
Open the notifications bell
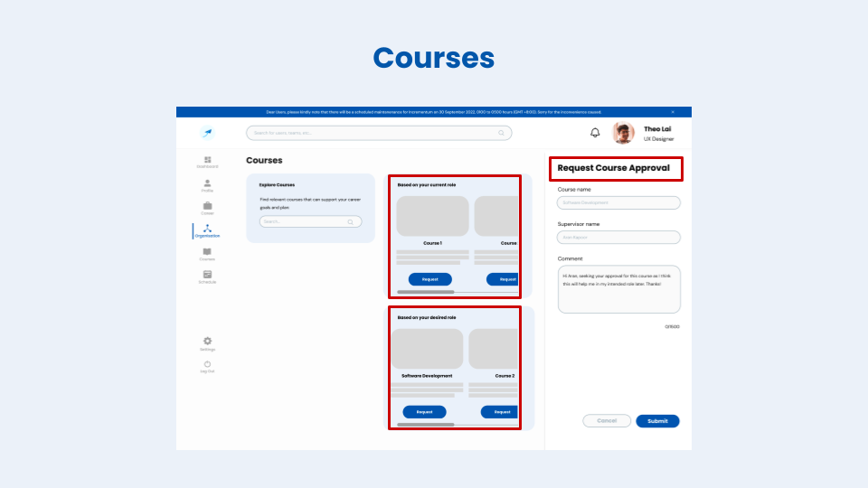595,133
